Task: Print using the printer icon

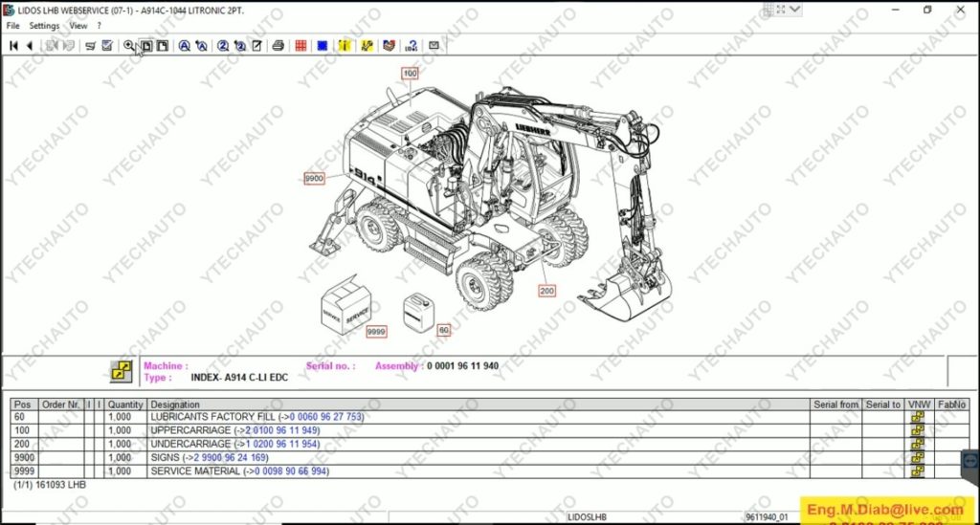Action: (x=278, y=46)
